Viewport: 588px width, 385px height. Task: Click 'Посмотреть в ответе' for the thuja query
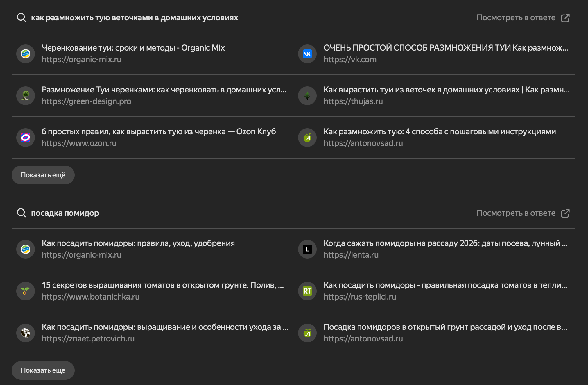pos(516,18)
